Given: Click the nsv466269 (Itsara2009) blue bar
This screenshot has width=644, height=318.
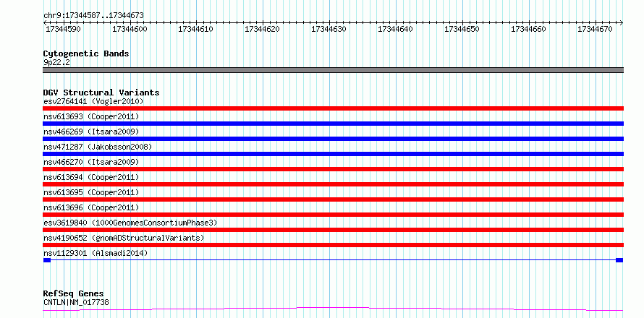Looking at the screenshot, I should (x=333, y=139).
